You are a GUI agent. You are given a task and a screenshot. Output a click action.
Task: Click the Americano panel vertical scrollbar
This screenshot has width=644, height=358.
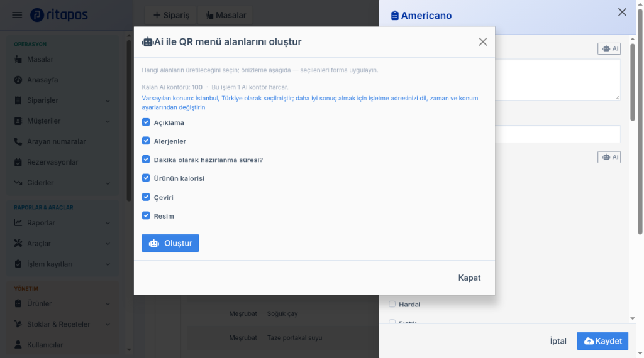[633, 82]
